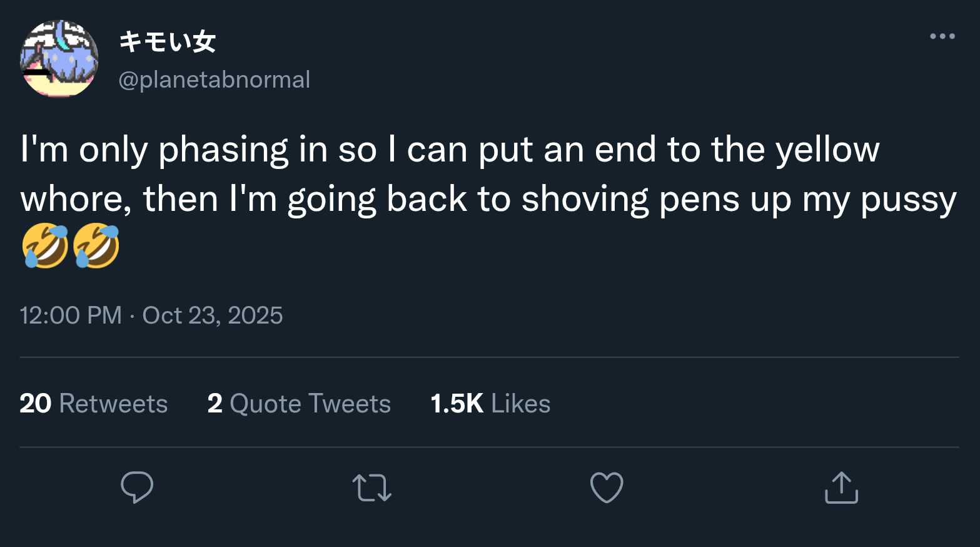Like the tweet with the heart icon
This screenshot has width=980, height=547.
[607, 488]
